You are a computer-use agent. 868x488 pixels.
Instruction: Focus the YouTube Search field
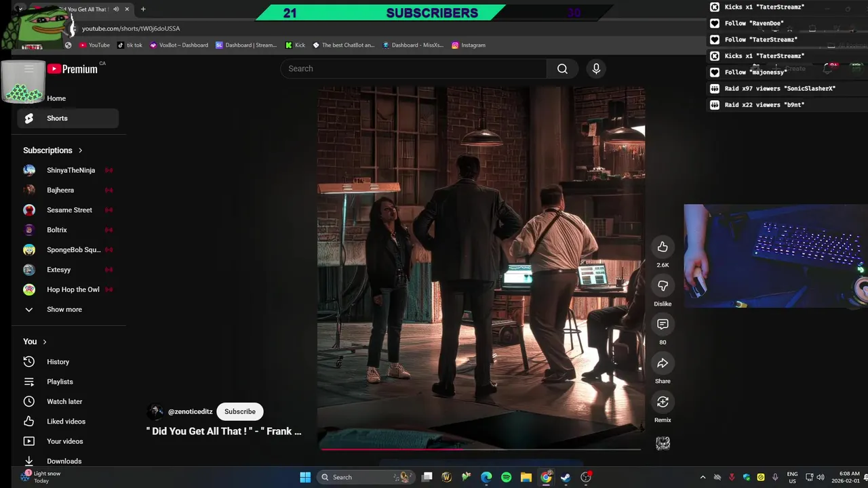[414, 68]
